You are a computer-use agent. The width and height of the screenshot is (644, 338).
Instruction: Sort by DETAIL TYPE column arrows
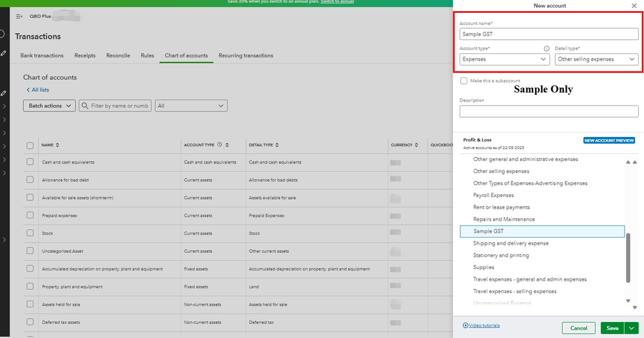click(277, 145)
